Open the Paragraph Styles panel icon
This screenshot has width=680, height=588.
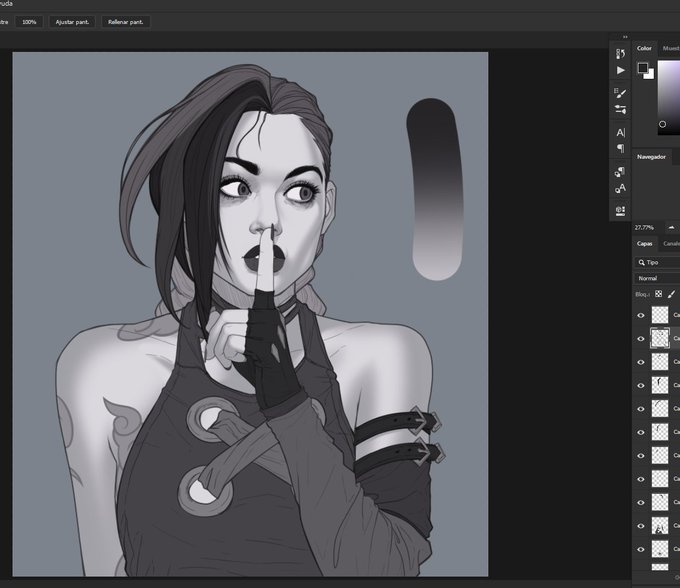[x=620, y=172]
